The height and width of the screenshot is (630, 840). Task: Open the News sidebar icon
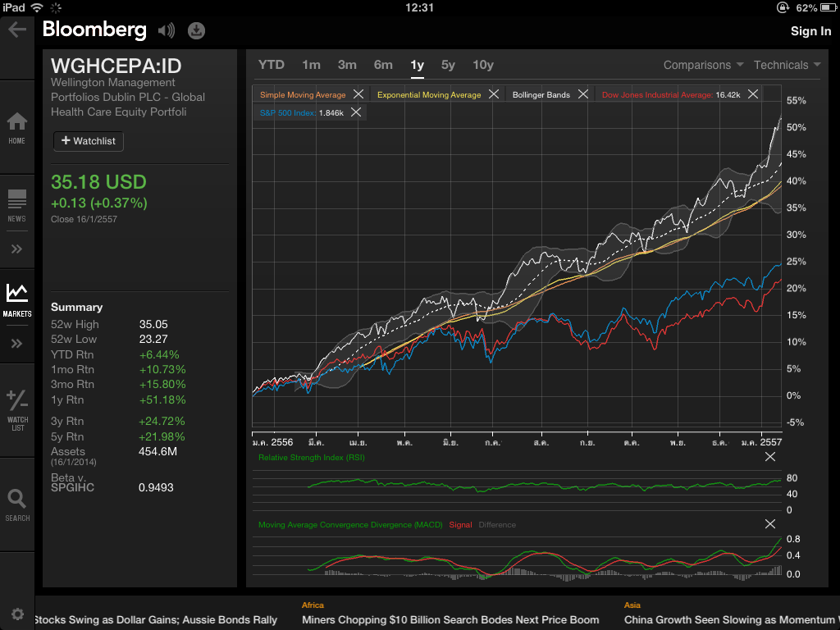tap(16, 206)
